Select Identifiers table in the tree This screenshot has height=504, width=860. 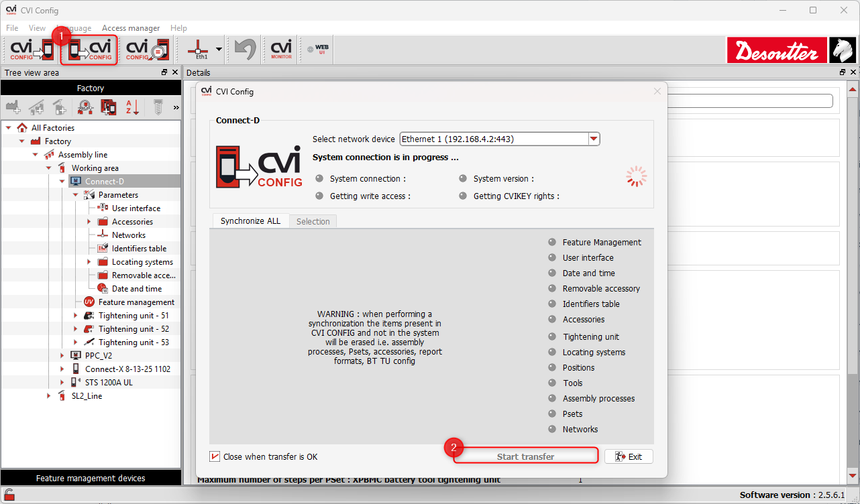[139, 249]
